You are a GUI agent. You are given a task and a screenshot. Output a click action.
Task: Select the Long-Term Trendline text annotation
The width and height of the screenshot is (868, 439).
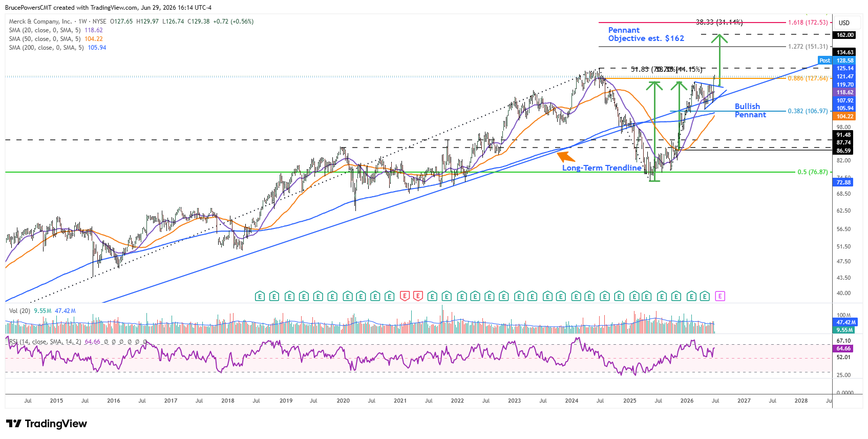pos(602,168)
